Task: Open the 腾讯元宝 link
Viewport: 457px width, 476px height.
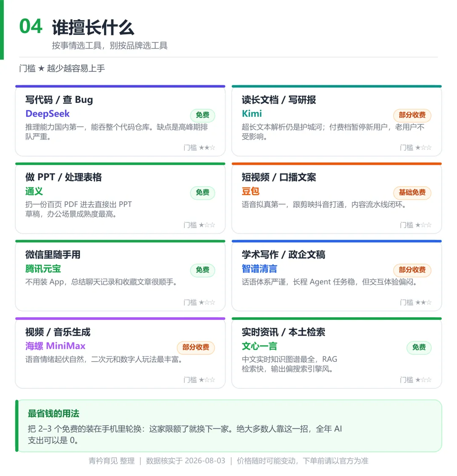Action: [x=43, y=269]
